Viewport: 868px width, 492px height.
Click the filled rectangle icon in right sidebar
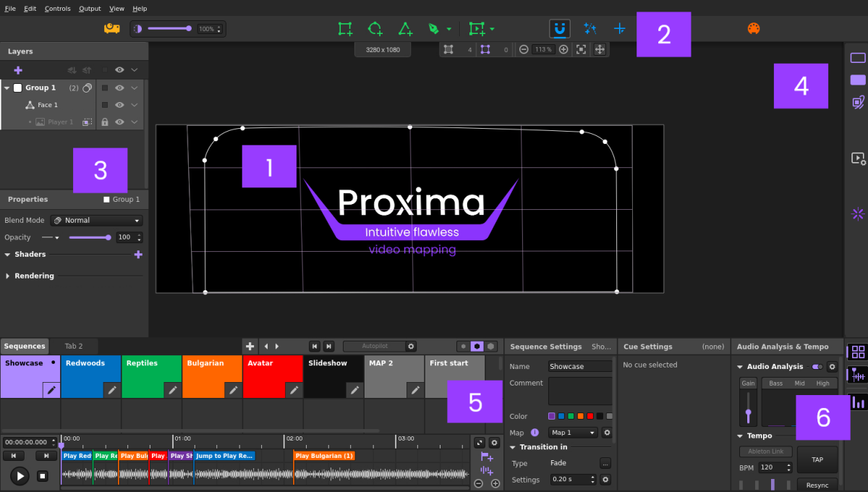click(858, 80)
